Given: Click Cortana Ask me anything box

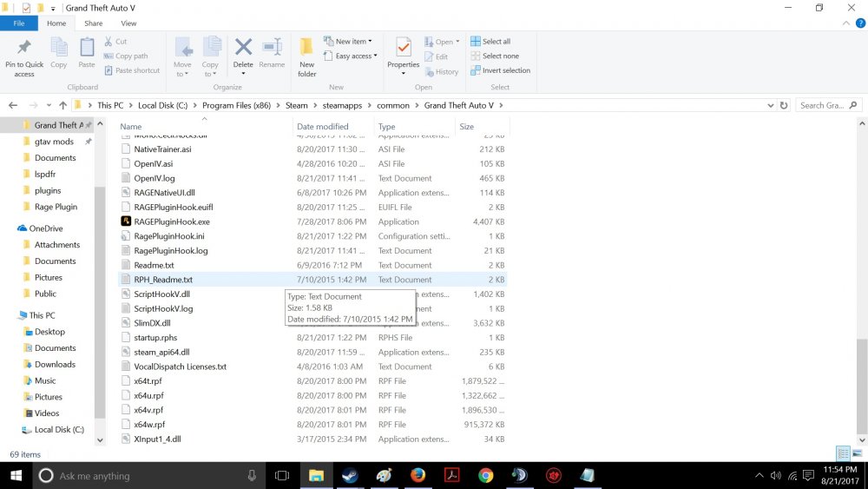Looking at the screenshot, I should [x=149, y=476].
